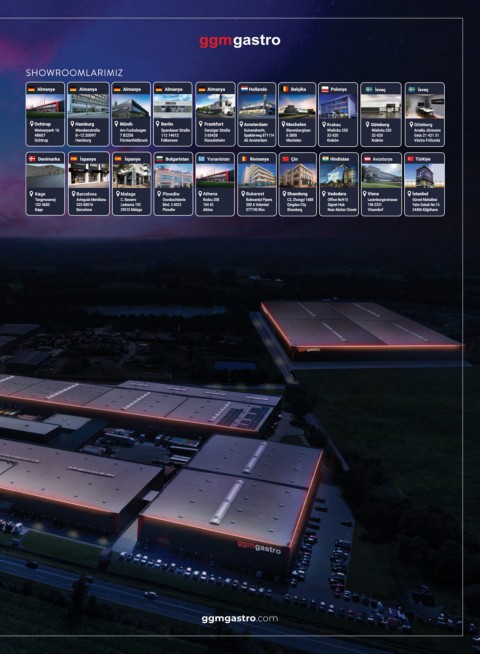Click the SHOWROOMLARIMIZ heading
This screenshot has height=654, width=480.
[x=74, y=73]
